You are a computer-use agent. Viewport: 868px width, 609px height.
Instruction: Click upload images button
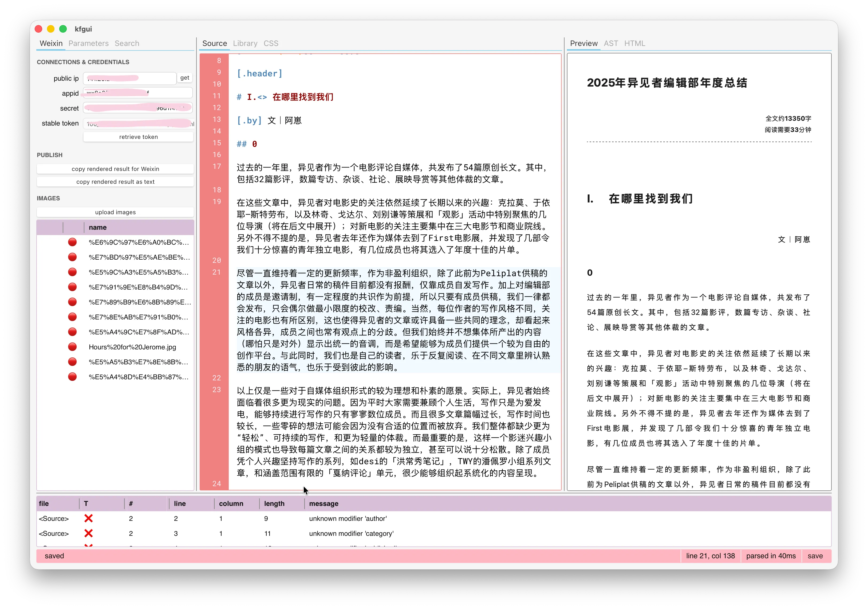click(x=115, y=212)
